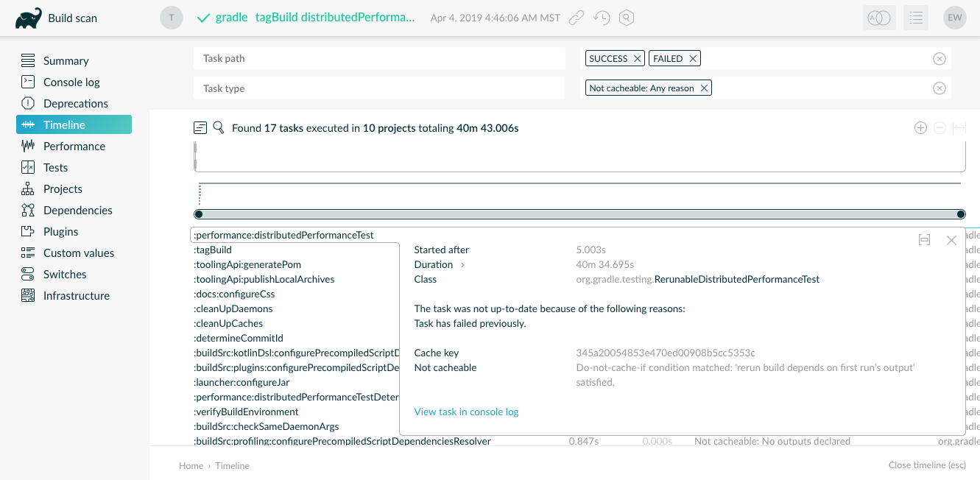Remove the SUCCESS filter tag
Image resolution: width=980 pixels, height=480 pixels.
pos(638,58)
